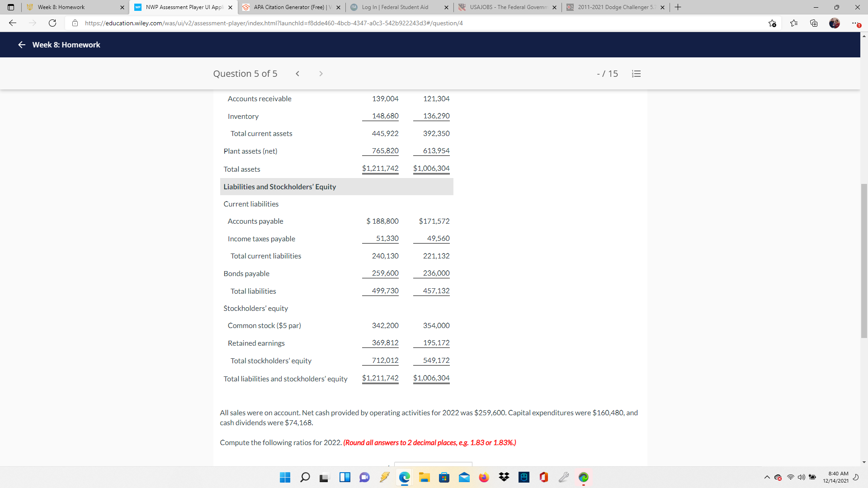
Task: Click the page vertical scrollbar thumb
Action: coord(864,261)
